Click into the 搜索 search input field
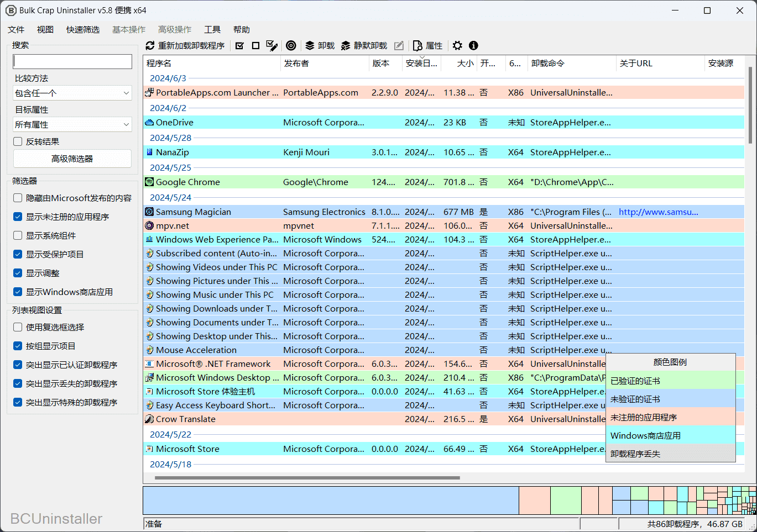Image resolution: width=757 pixels, height=532 pixels. click(x=72, y=61)
